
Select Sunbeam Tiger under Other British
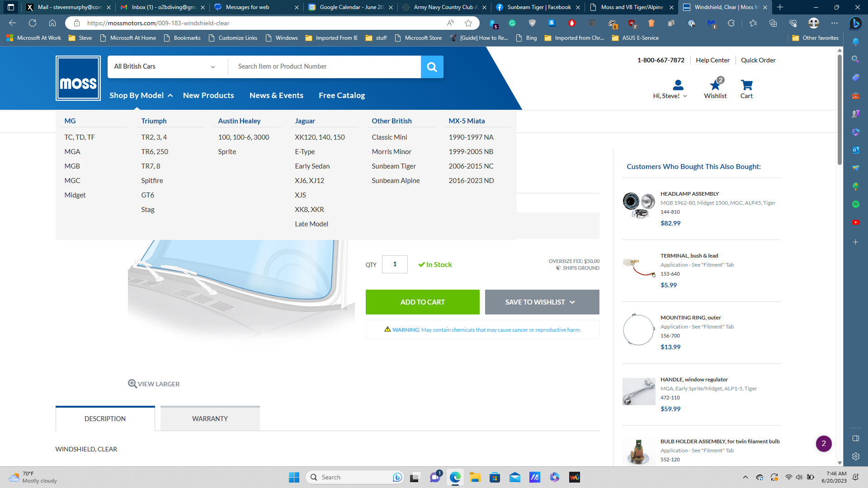pyautogui.click(x=394, y=166)
